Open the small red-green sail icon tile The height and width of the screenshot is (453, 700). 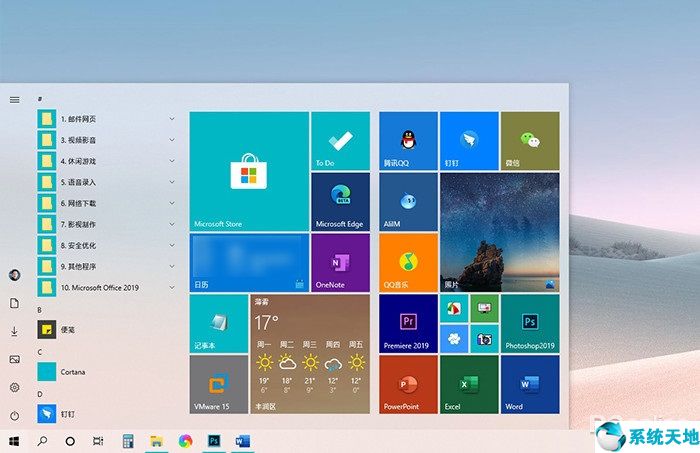(454, 308)
